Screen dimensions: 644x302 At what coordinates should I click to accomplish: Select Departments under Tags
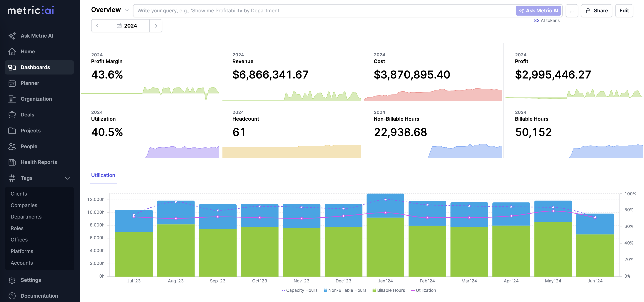(26, 217)
